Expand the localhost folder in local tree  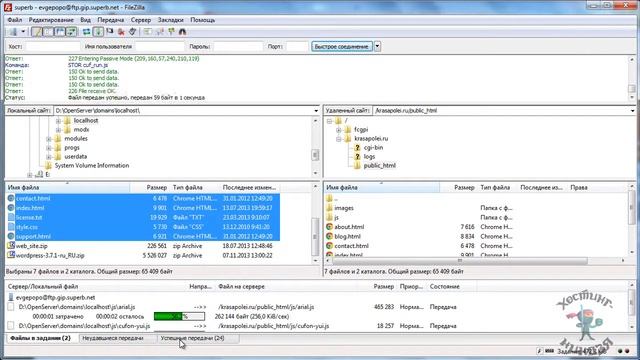[x=58, y=121]
